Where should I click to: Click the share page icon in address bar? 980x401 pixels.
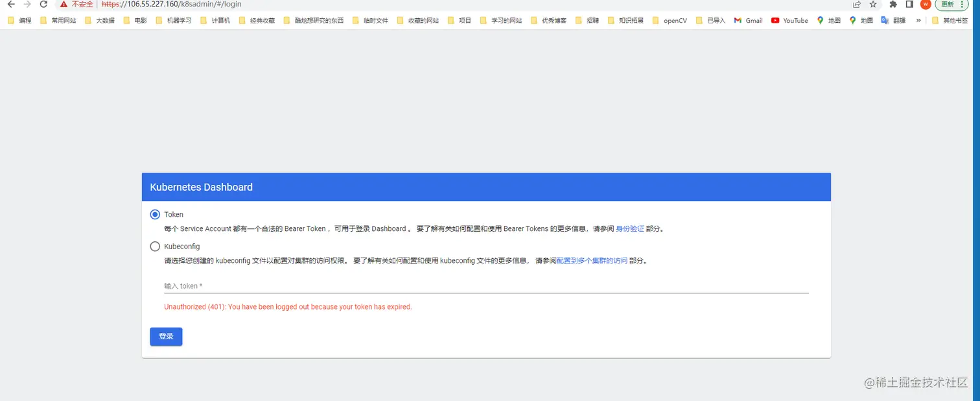point(857,4)
